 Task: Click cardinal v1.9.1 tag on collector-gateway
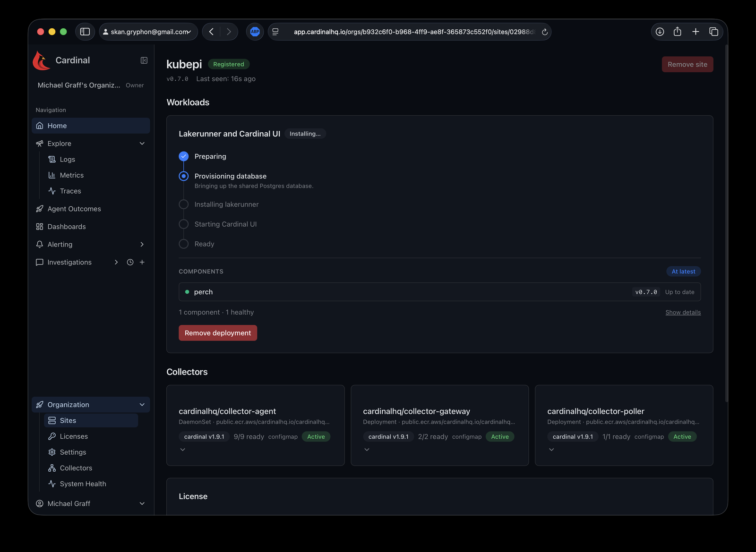point(388,437)
